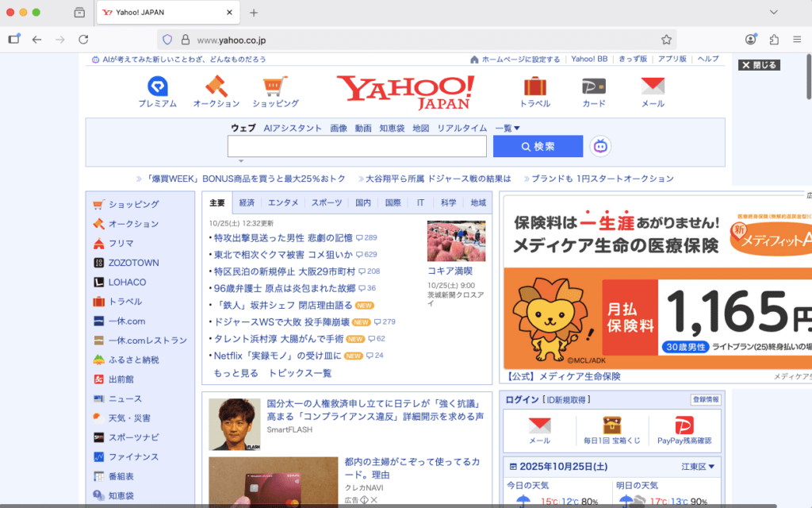Open sidebar ファイナンス icon link
Viewport: 812px width, 508px height.
(x=98, y=457)
